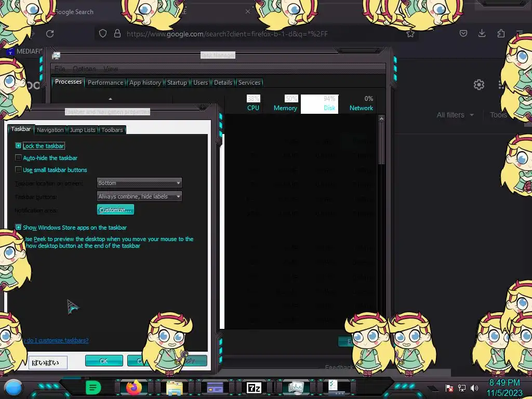Open the volume speaker tray icon
Screen dimensions: 532x399
pyautogui.click(x=474, y=388)
